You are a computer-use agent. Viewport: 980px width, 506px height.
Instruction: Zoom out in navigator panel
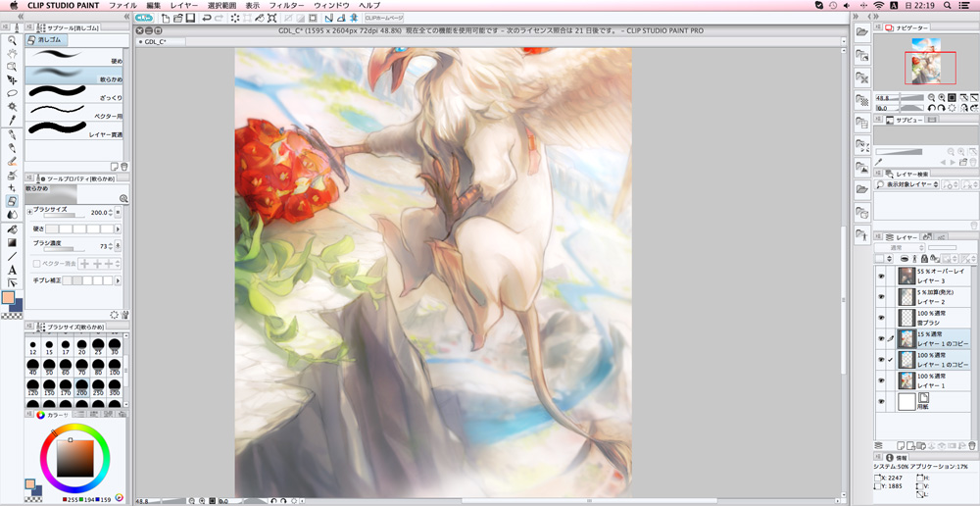point(931,98)
